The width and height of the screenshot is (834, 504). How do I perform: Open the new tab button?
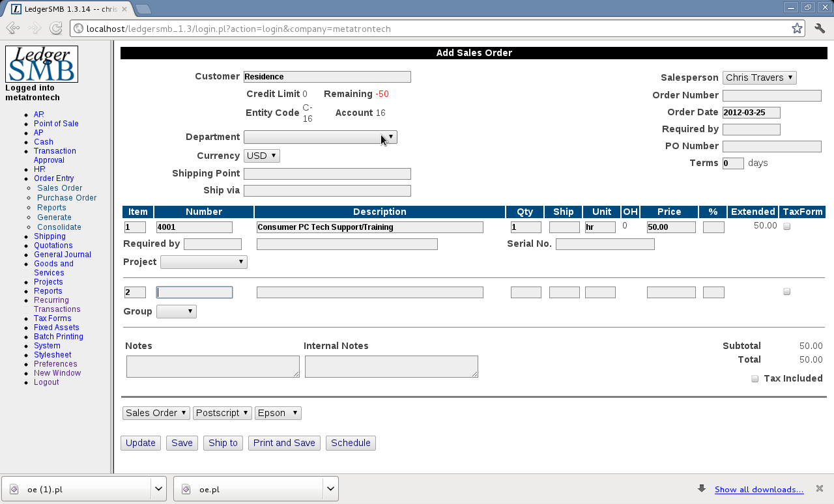(x=143, y=9)
